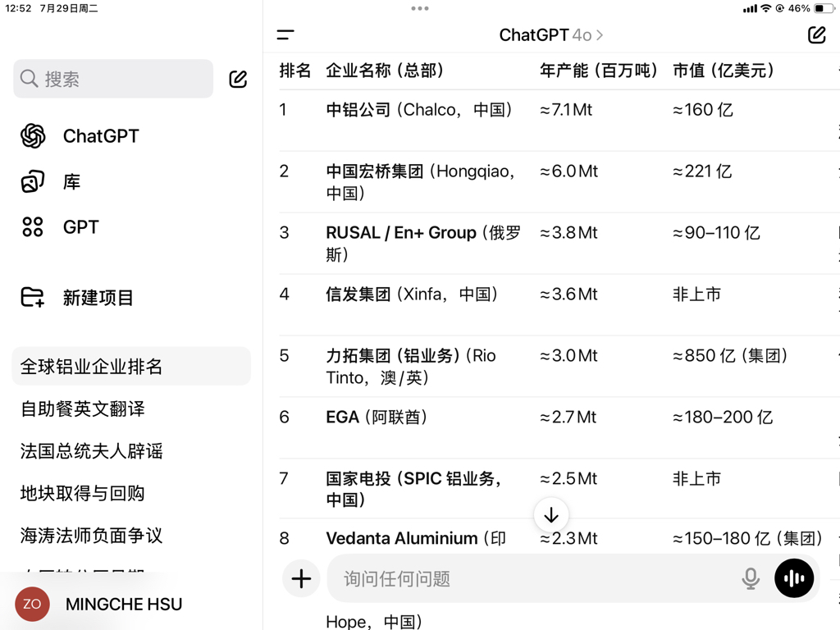
Task: Jump to the bottom with the down-arrow button
Action: (551, 515)
